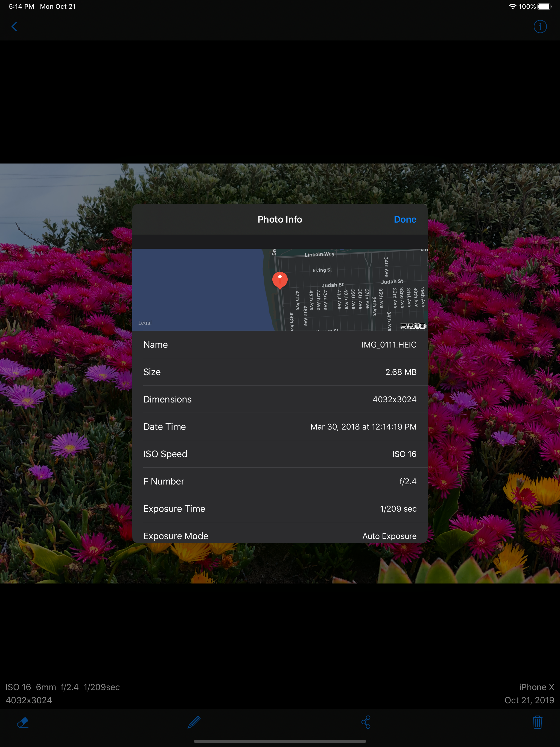Tap the Photo Info title header

coord(280,220)
